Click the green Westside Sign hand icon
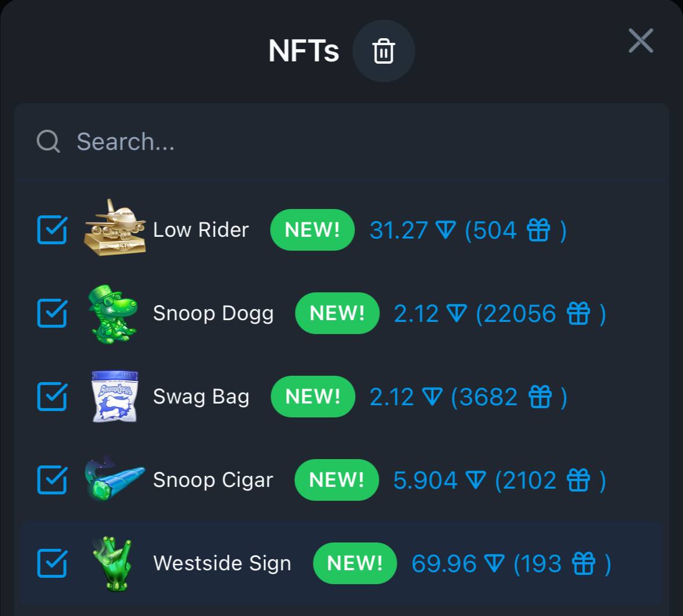The width and height of the screenshot is (683, 616). pos(112,564)
